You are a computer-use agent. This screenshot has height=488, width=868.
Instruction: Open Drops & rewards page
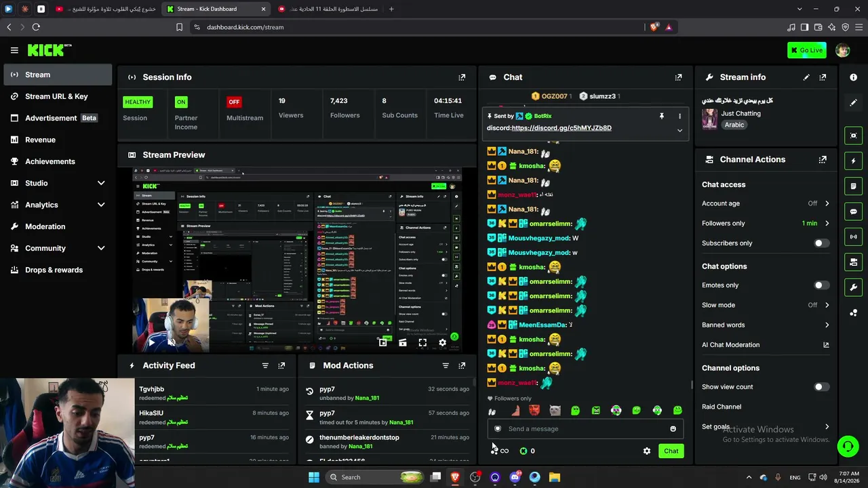58,270
